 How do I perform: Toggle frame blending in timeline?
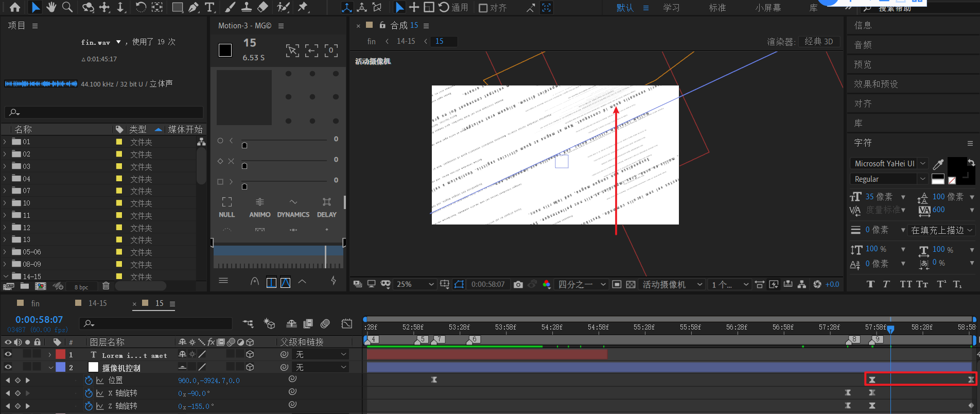click(308, 323)
